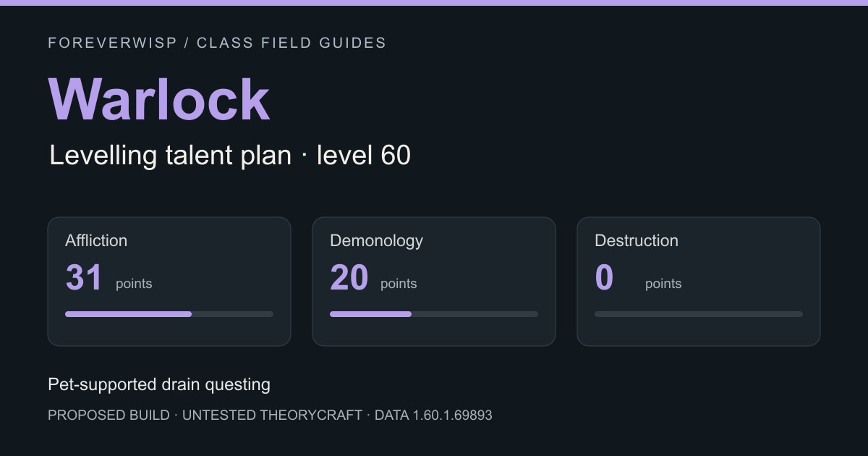Select the FOREVERWISP / CLASS FIELD GUIDES breadcrumb
The width and height of the screenshot is (868, 456).
pyautogui.click(x=217, y=43)
